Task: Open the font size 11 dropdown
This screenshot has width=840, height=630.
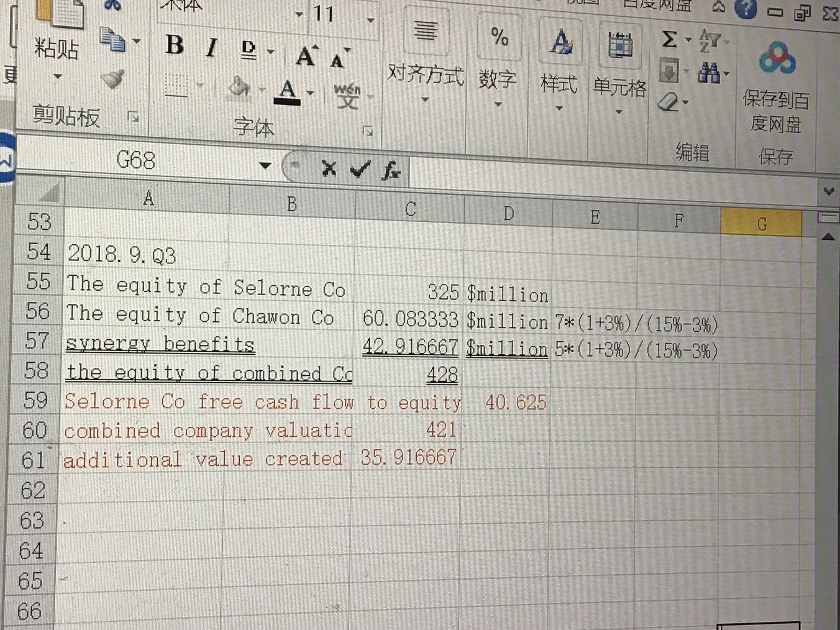Action: 370,21
